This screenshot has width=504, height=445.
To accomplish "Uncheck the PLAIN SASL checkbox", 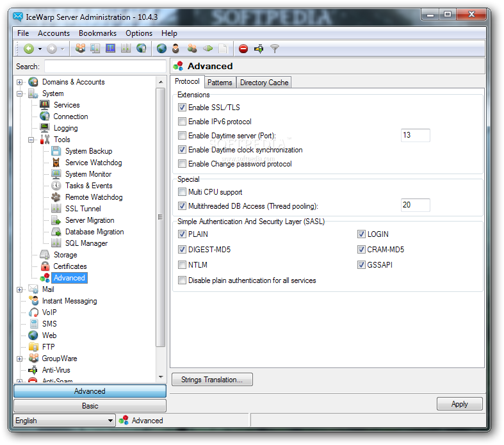I will (x=182, y=234).
